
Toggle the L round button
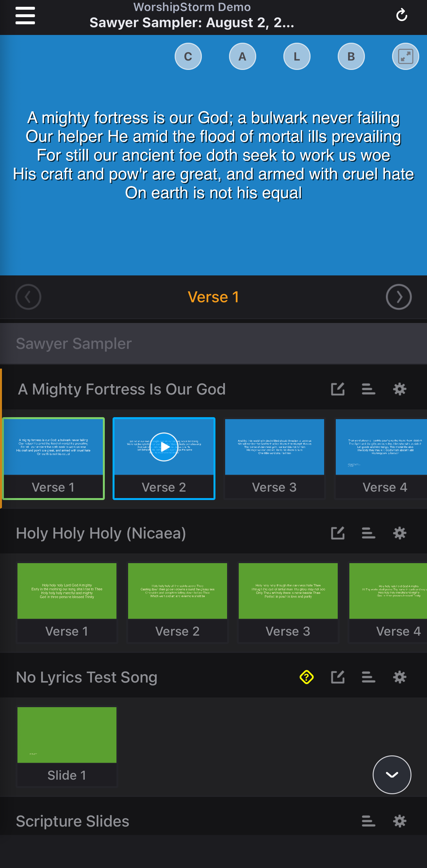click(x=297, y=56)
